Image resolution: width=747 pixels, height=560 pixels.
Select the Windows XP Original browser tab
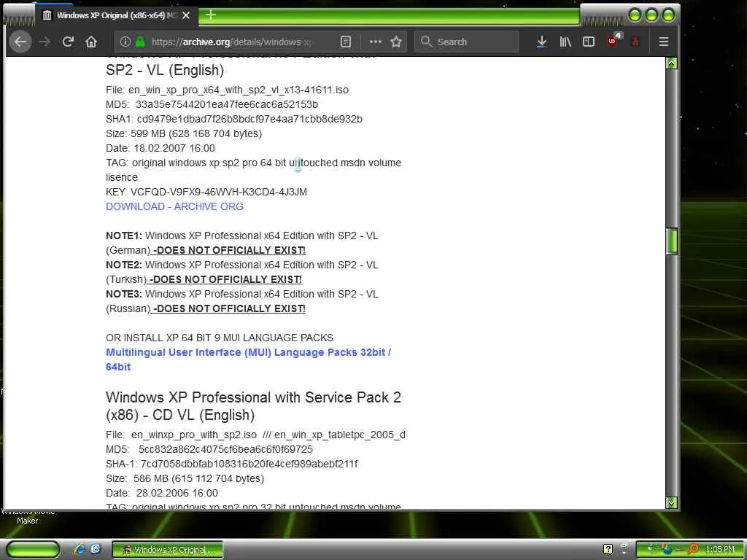coord(115,15)
